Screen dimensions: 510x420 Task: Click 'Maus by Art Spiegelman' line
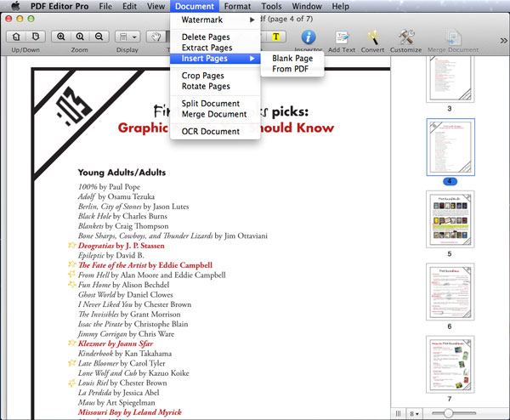[116, 402]
